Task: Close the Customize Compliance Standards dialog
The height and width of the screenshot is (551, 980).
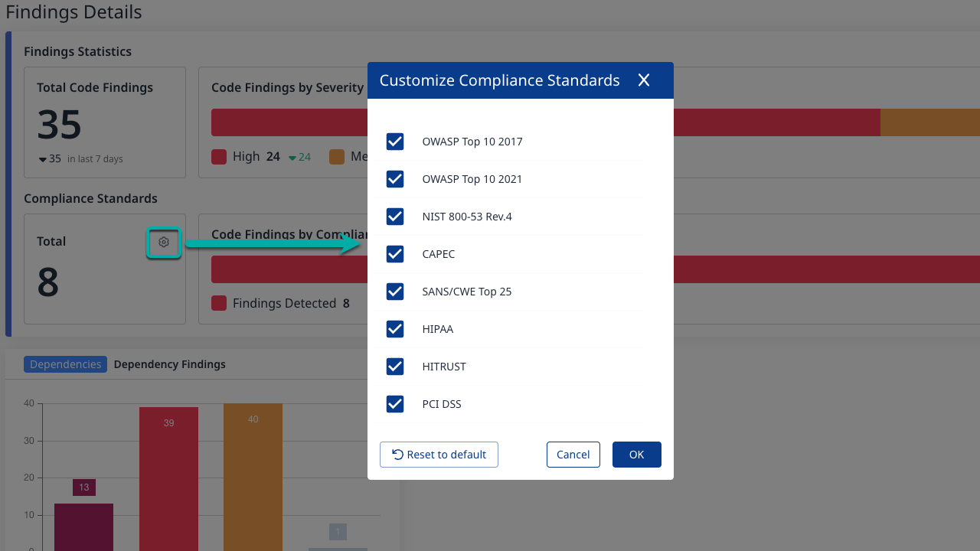Action: [x=643, y=80]
